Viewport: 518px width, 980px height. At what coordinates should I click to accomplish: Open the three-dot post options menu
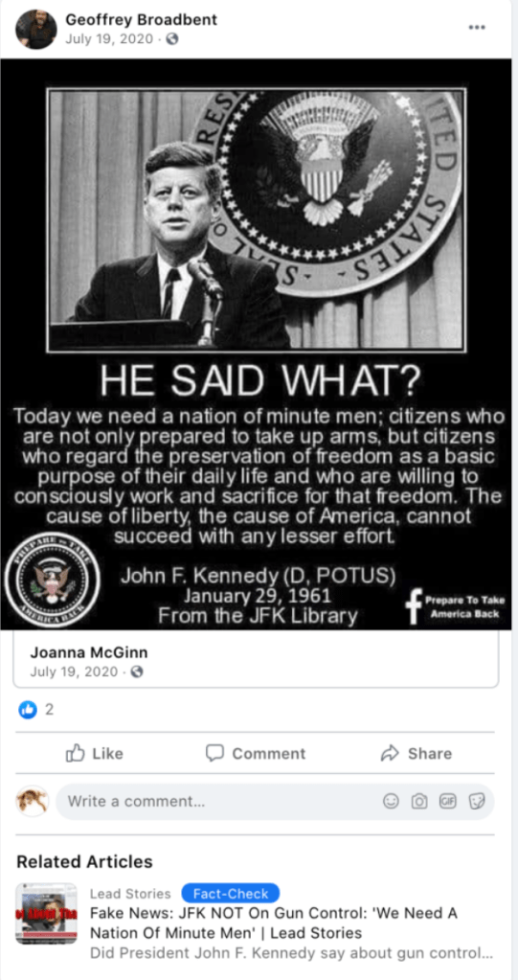pos(477,28)
